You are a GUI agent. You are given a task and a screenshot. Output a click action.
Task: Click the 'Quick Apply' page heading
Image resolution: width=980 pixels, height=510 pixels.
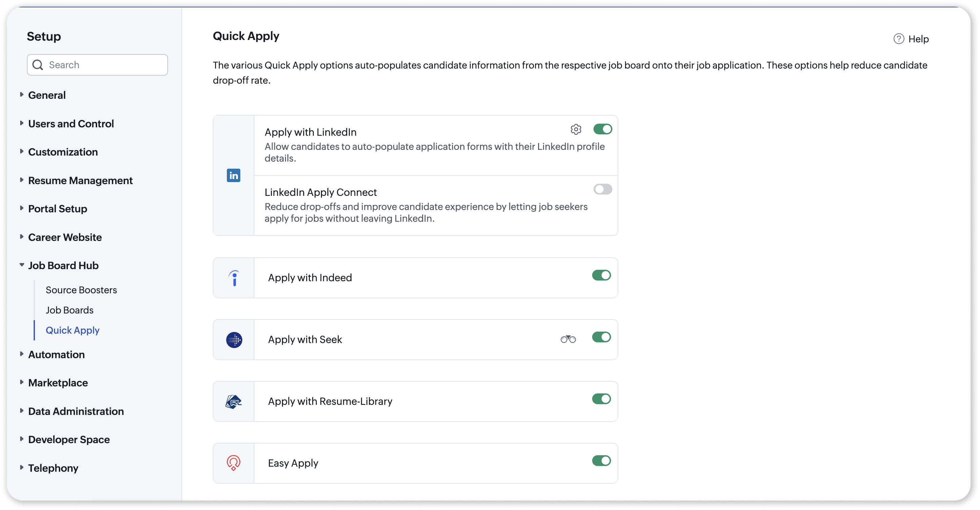[246, 36]
